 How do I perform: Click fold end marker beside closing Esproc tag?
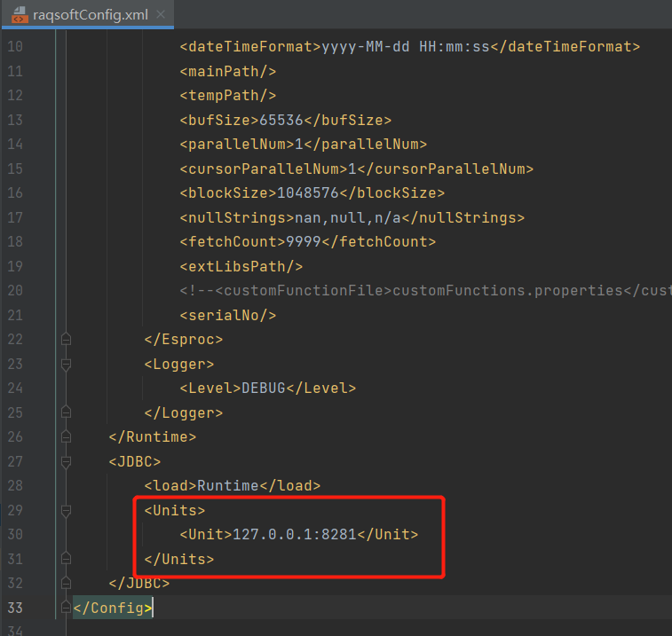[66, 339]
